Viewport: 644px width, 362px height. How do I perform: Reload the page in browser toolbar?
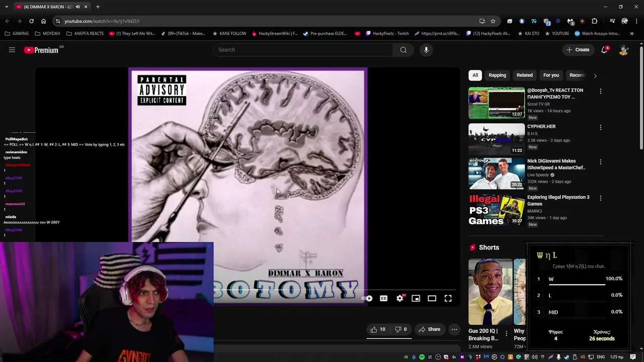(x=31, y=21)
